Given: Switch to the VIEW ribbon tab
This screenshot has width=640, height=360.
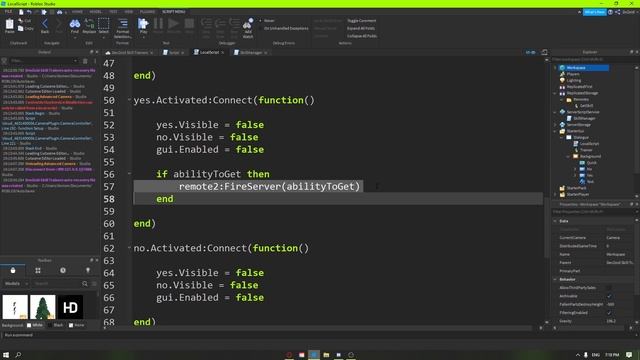Looking at the screenshot, I should [x=129, y=12].
